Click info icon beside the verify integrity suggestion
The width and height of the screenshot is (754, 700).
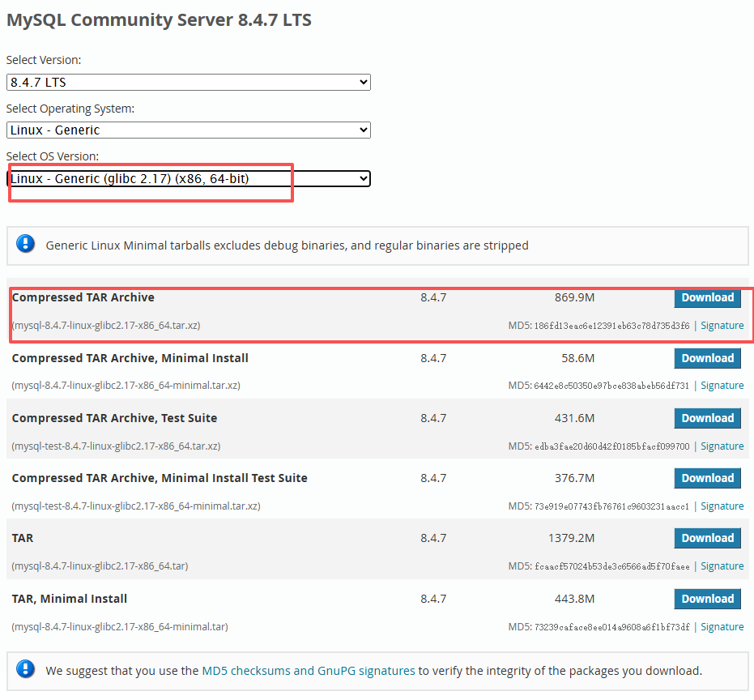click(x=25, y=668)
